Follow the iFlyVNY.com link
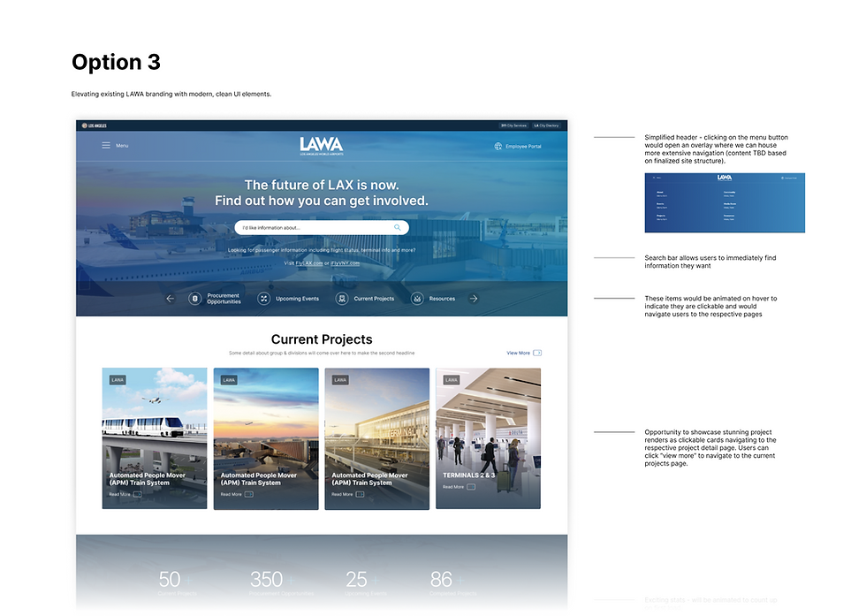Screen dimensions: 866x616 tap(346, 263)
